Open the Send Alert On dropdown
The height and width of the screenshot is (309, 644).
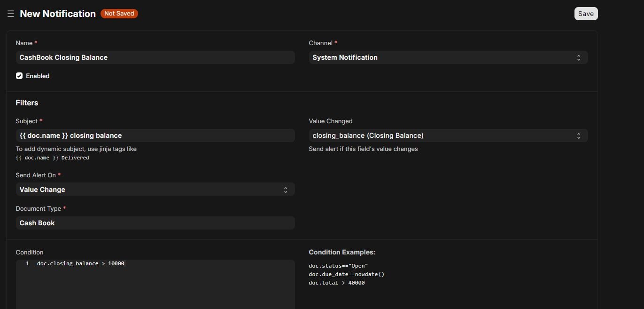pos(155,190)
